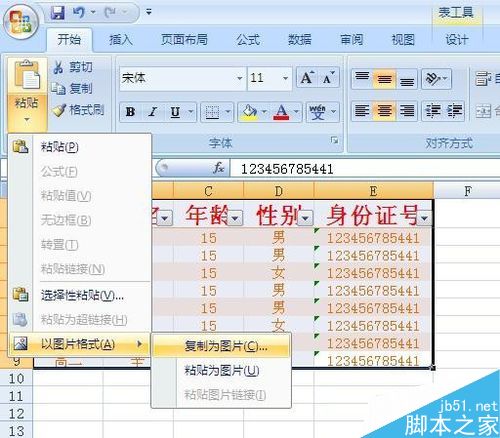
Task: Decrease the indent
Action: point(432,111)
